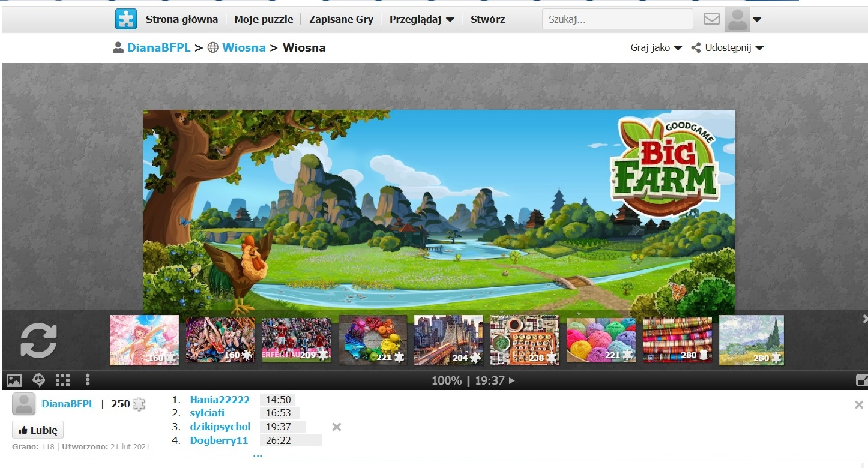
Task: Open the Wiosna album link in breadcrumb
Action: point(244,47)
